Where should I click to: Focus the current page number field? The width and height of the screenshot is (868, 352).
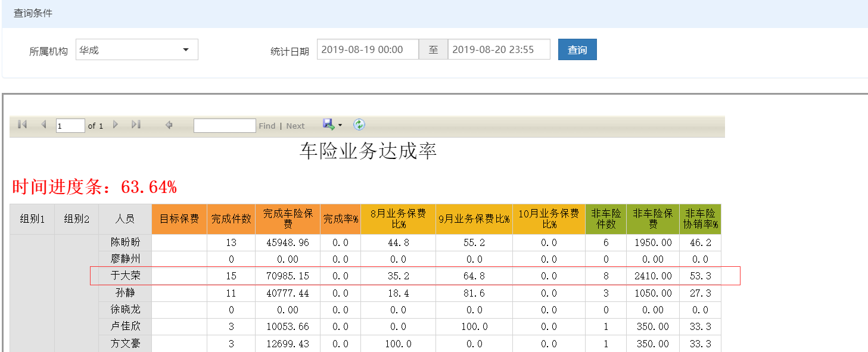[x=70, y=126]
